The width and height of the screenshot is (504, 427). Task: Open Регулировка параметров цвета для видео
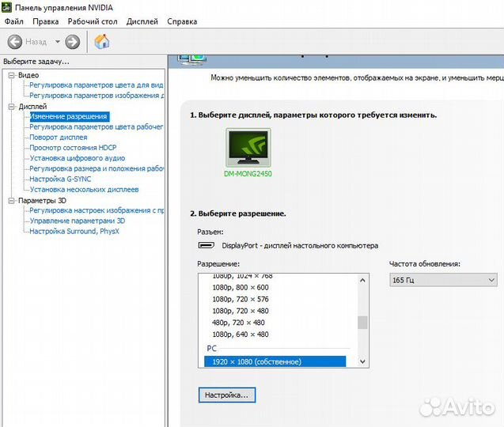(96, 85)
